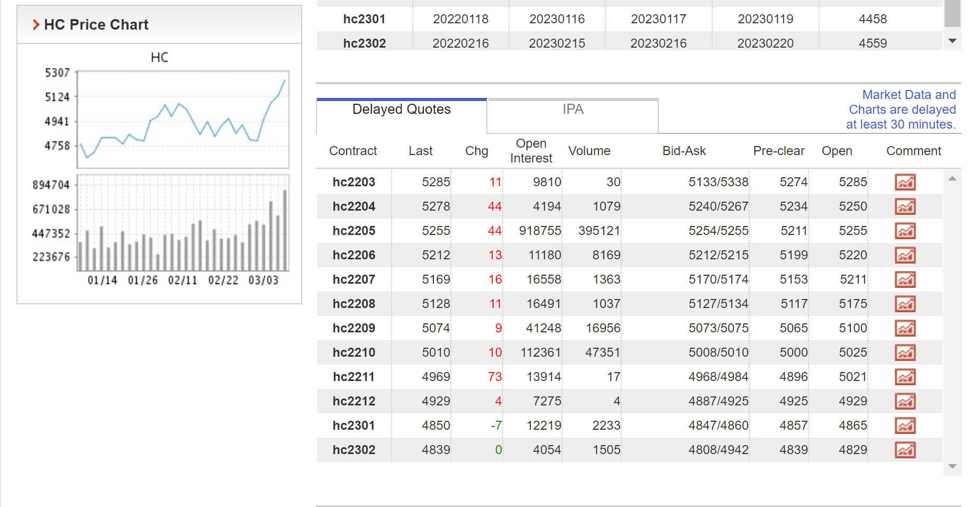Select hc2301 in the quotes table

tap(354, 425)
